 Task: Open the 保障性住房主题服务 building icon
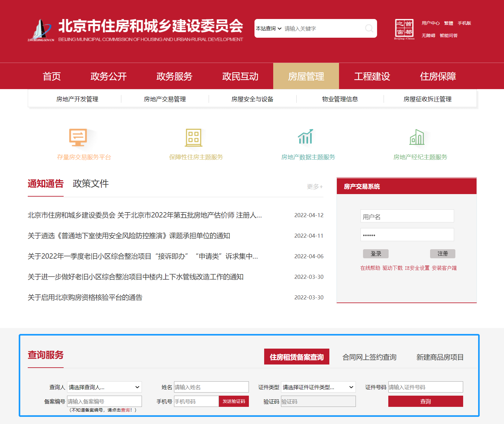point(194,137)
